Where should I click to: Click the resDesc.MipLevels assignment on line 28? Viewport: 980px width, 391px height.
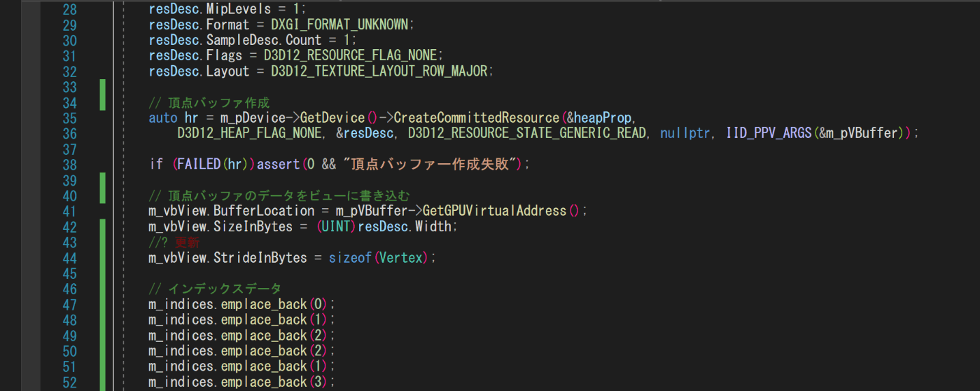click(227, 10)
